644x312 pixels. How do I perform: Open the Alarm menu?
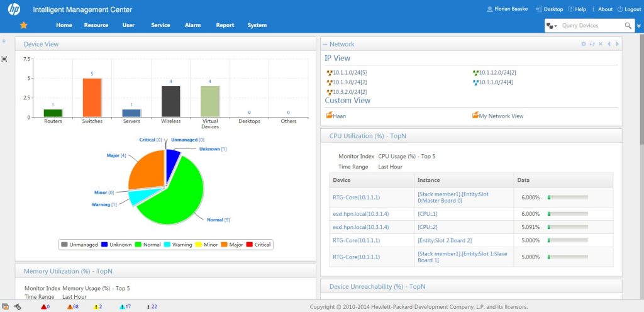tap(192, 25)
